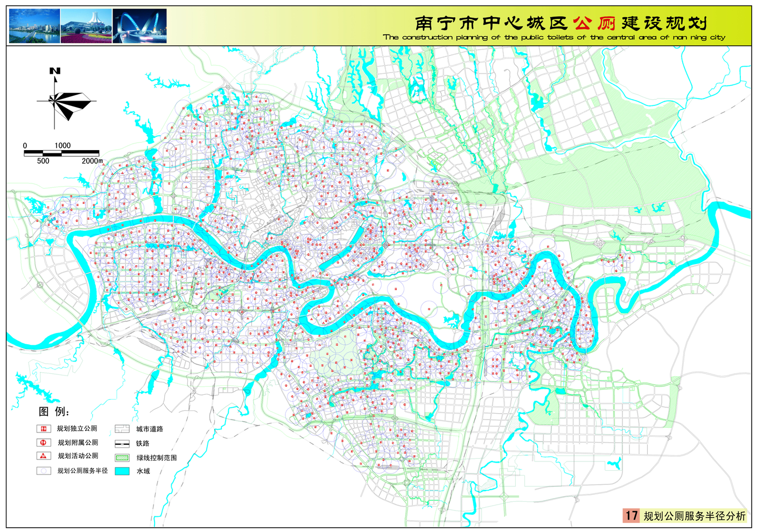The image size is (757, 532).
Task: Click the 2000m scale label
Action: pos(92,161)
